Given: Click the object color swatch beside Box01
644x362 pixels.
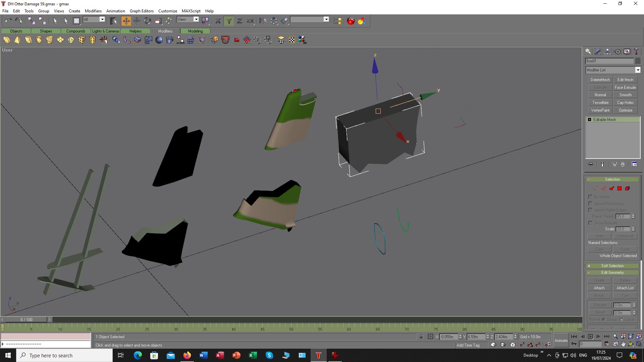Looking at the screenshot, I should coord(638,61).
